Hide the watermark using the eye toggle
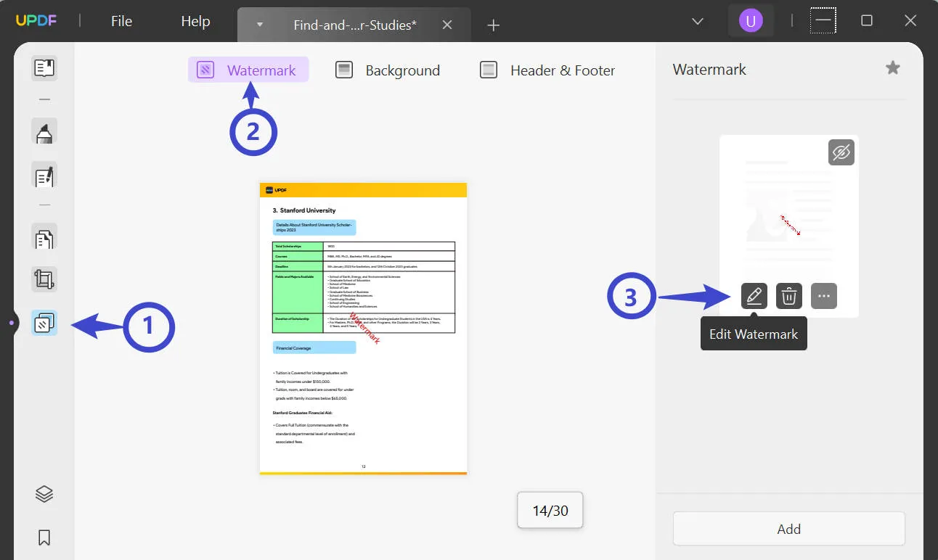Screen dimensions: 938x560 click(841, 152)
